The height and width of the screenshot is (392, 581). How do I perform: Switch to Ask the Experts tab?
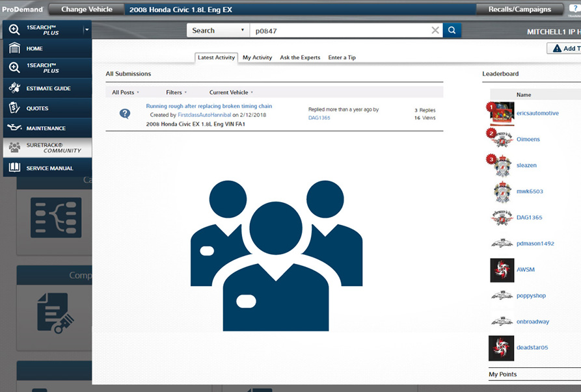tap(300, 58)
